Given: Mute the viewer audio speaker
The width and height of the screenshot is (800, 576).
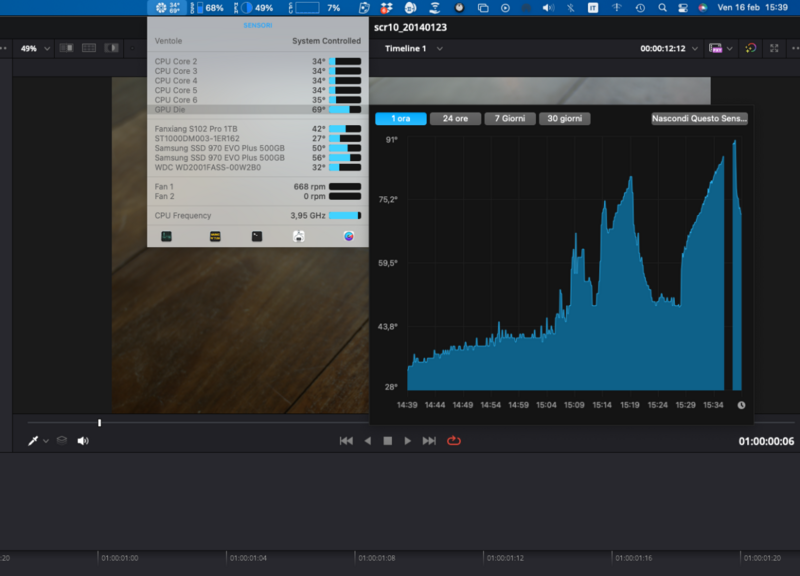Looking at the screenshot, I should pyautogui.click(x=83, y=441).
